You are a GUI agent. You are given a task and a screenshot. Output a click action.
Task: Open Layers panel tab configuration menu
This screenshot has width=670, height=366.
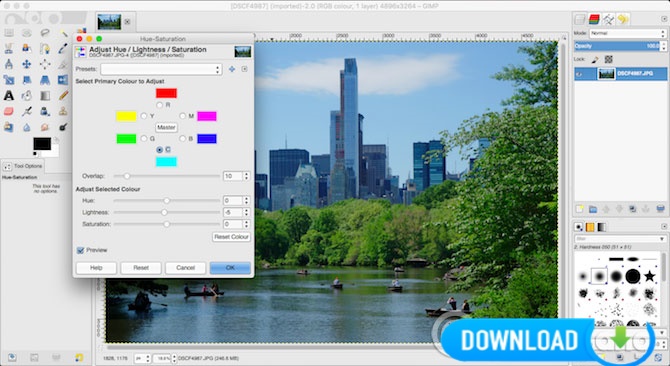[x=664, y=19]
